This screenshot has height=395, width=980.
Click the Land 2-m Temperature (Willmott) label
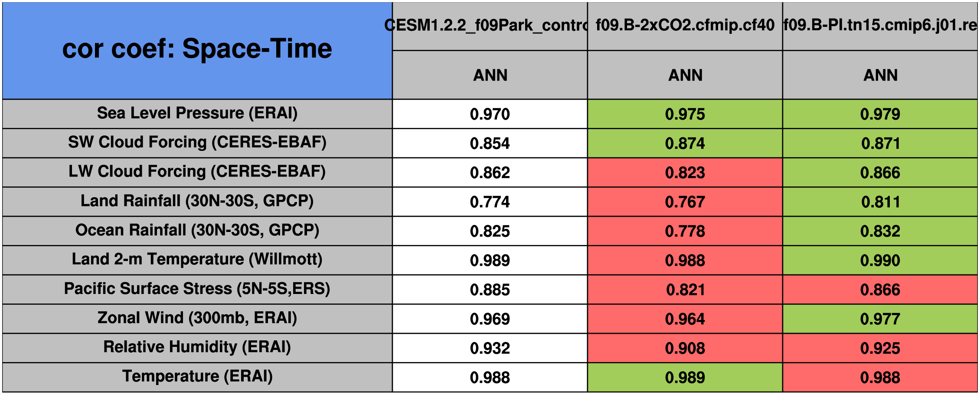tap(197, 260)
